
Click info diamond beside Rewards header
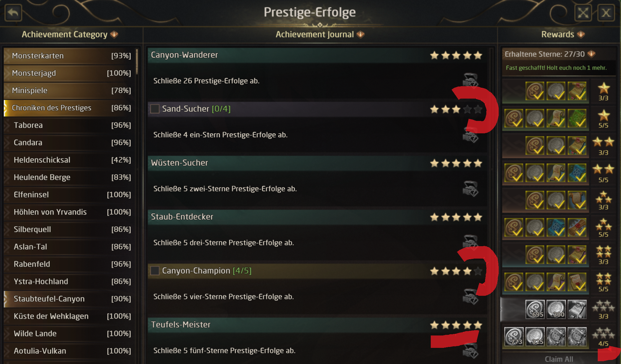pyautogui.click(x=581, y=34)
